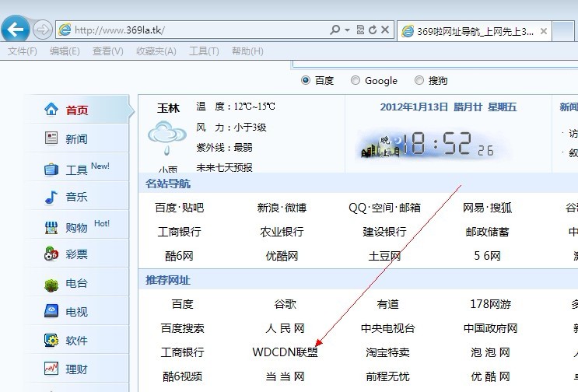The width and height of the screenshot is (578, 392).
Task: Open the 文件(F) menu
Action: (22, 51)
